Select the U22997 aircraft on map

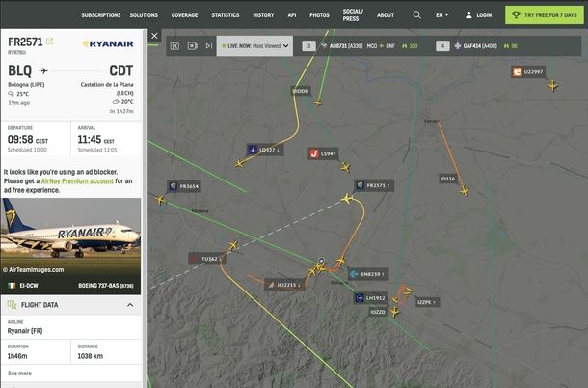[x=552, y=85]
